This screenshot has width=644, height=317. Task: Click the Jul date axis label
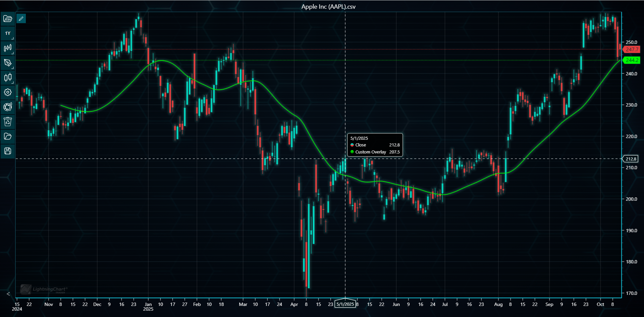[445, 304]
